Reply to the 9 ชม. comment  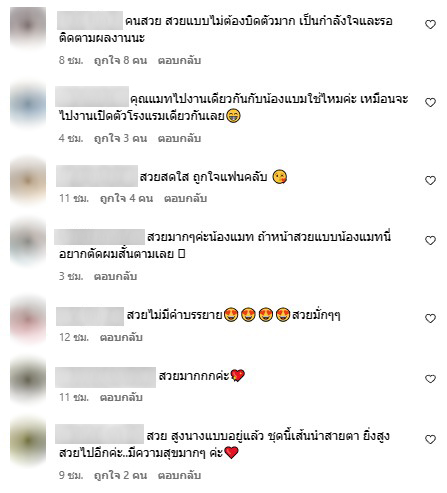179,475
